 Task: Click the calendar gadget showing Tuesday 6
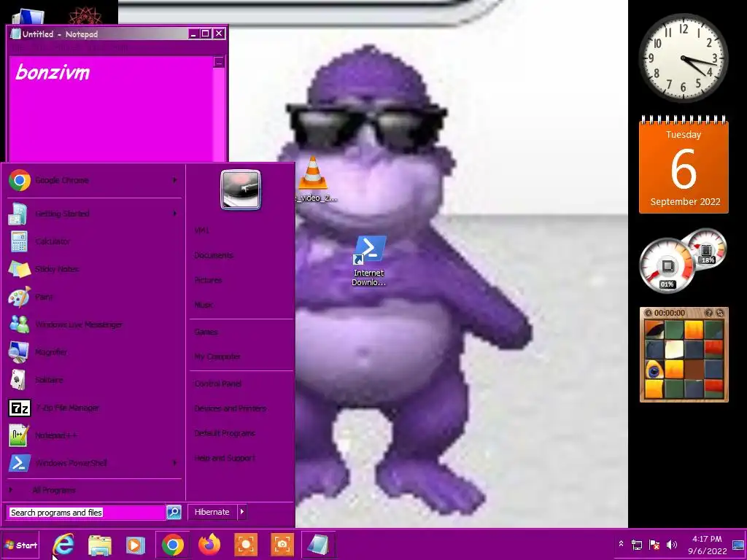click(x=684, y=165)
